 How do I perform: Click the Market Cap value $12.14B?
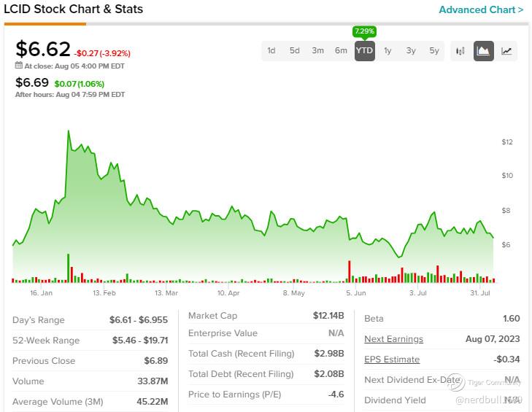[x=328, y=315]
